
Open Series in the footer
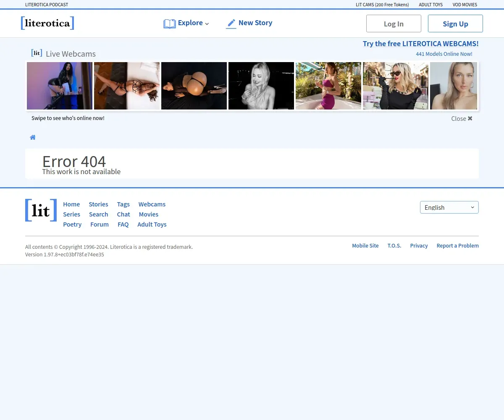point(71,214)
